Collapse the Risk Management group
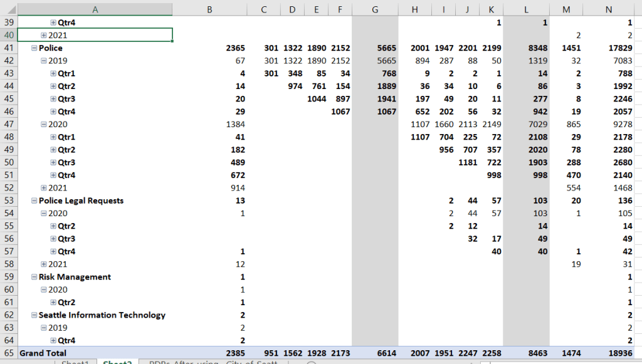Screen dimensions: 642x364 coord(34,277)
